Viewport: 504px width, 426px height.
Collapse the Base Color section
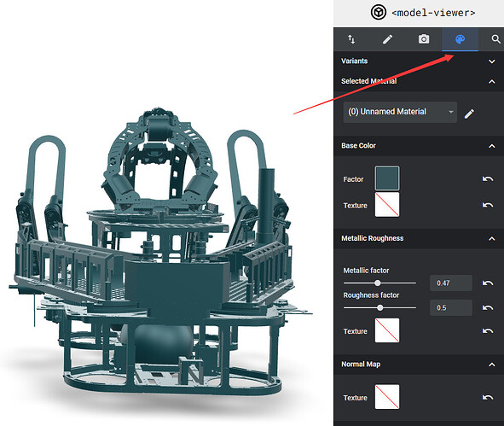(491, 146)
